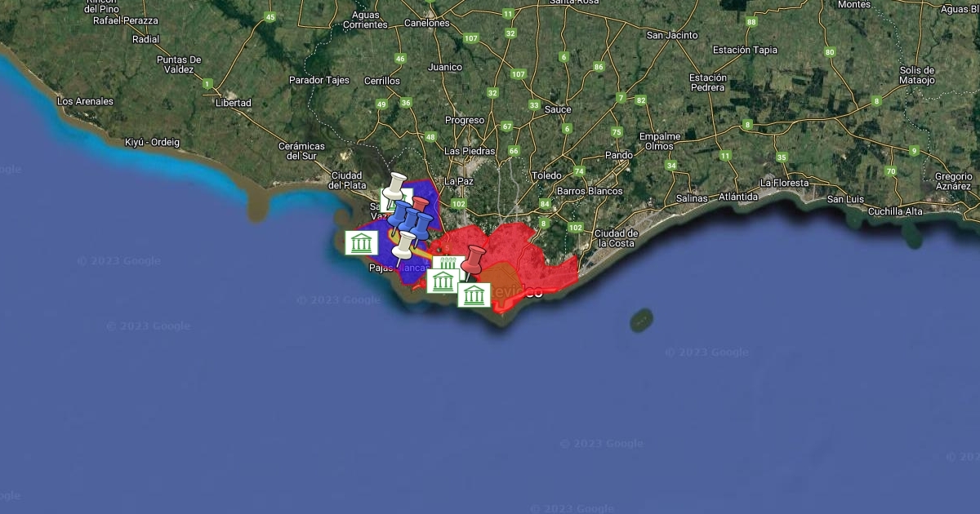Click the Atlántida label

pyautogui.click(x=738, y=197)
